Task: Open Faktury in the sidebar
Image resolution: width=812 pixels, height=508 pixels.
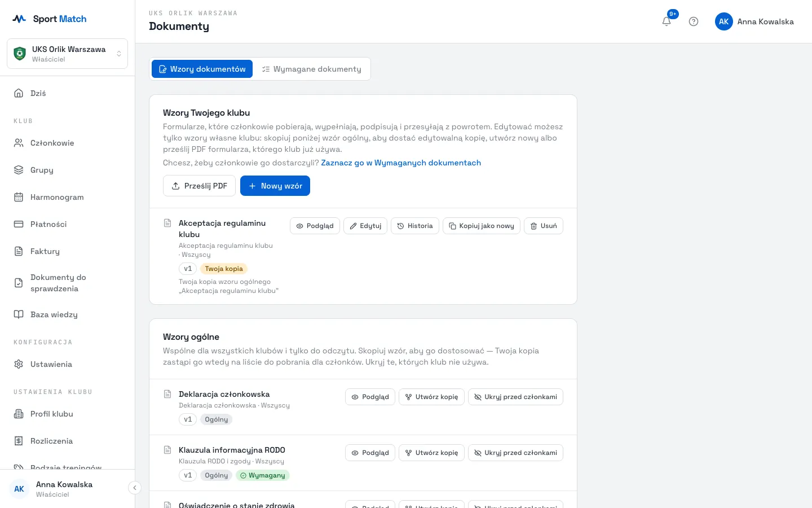Action: (67, 251)
